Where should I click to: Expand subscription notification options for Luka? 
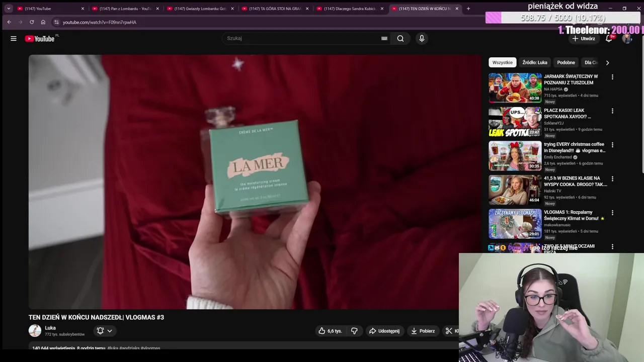105,331
